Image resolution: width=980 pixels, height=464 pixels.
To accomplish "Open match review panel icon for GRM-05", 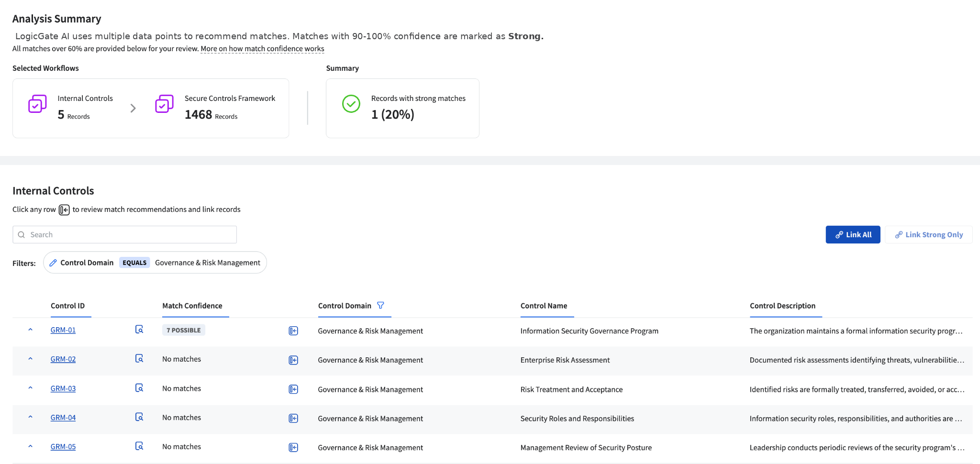I will tap(293, 448).
